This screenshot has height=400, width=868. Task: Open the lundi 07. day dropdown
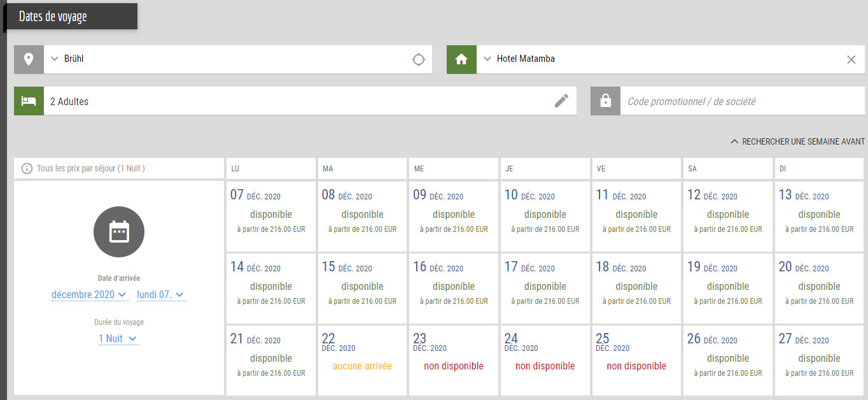161,294
